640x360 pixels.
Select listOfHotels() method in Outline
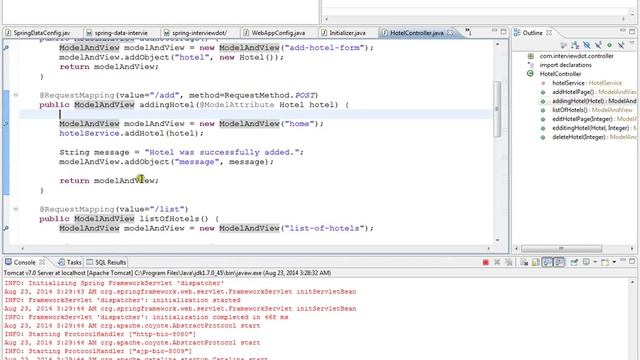coord(592,110)
